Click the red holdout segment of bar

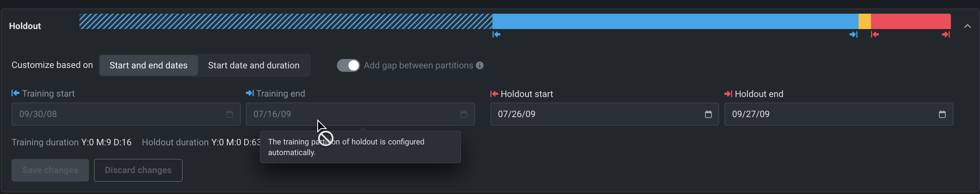pyautogui.click(x=911, y=21)
